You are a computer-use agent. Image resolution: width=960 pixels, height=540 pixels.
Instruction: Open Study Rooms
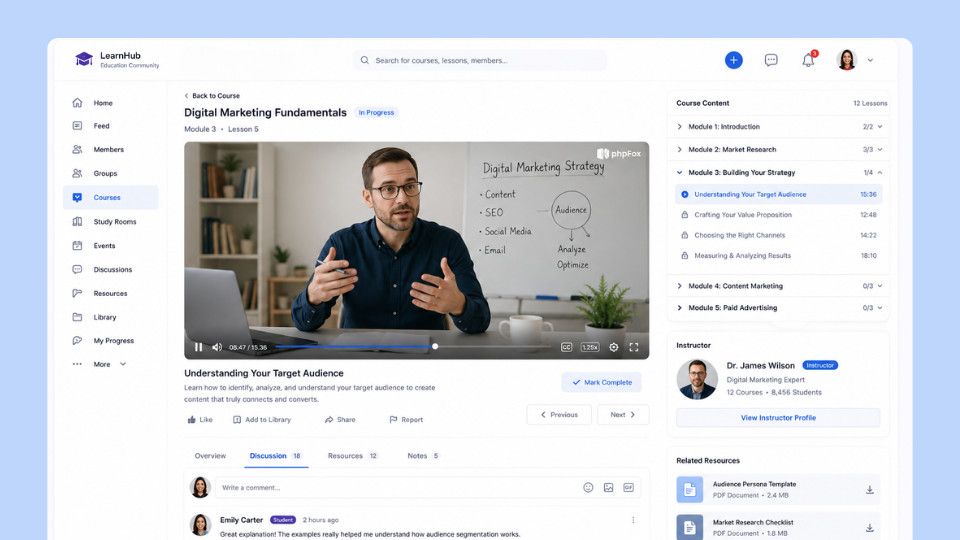point(114,222)
